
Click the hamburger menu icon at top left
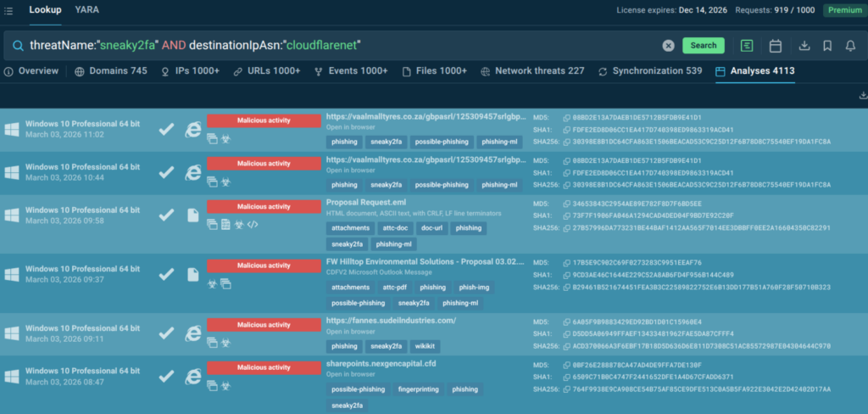[8, 10]
